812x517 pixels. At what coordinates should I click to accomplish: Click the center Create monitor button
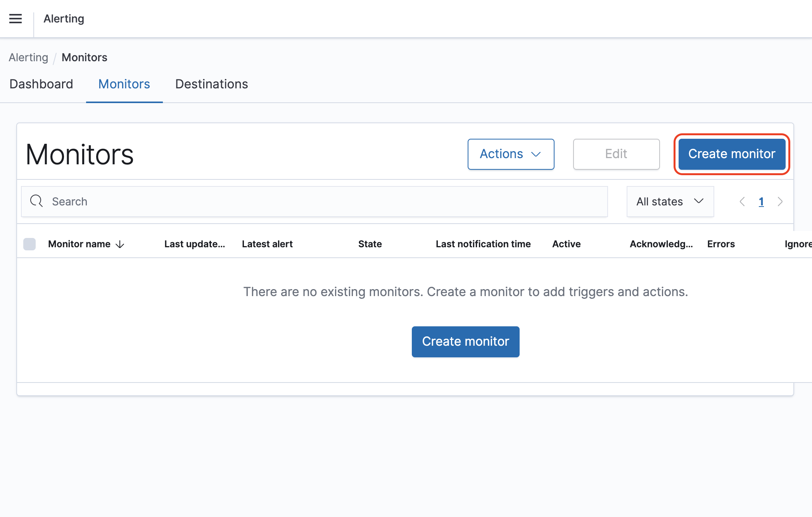point(465,341)
